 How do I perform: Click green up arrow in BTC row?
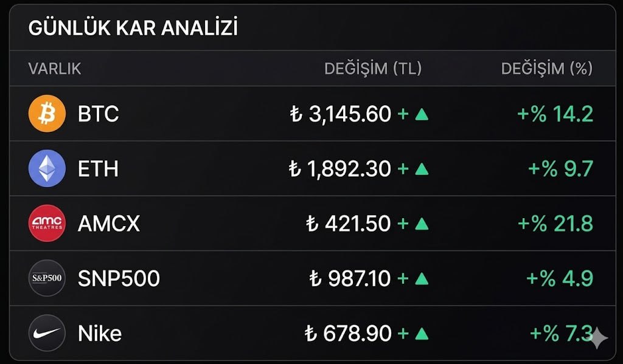pos(422,114)
